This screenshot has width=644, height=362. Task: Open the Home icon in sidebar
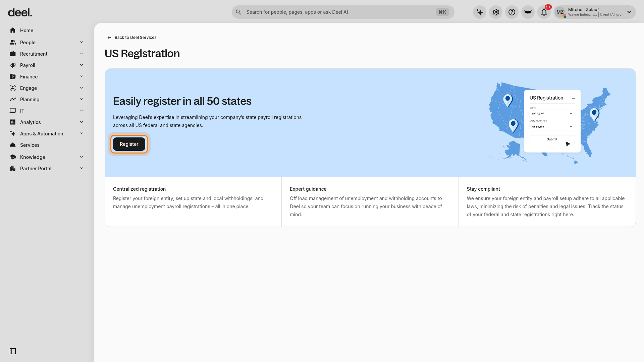point(13,30)
